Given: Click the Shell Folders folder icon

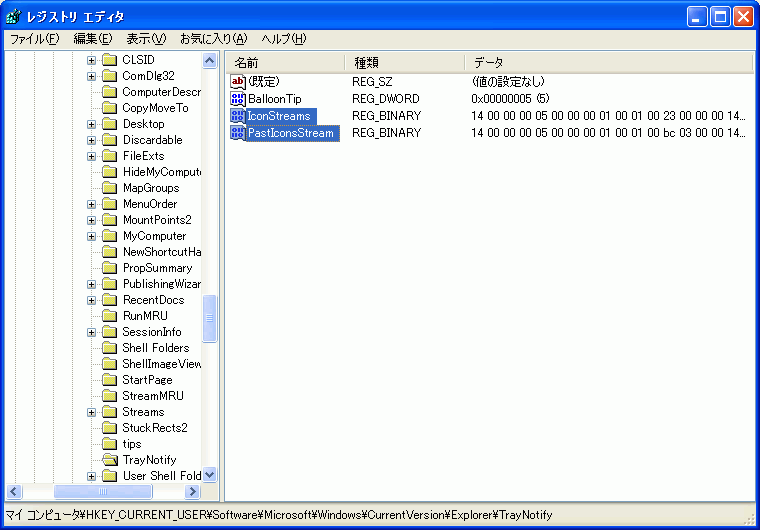Looking at the screenshot, I should (x=110, y=348).
